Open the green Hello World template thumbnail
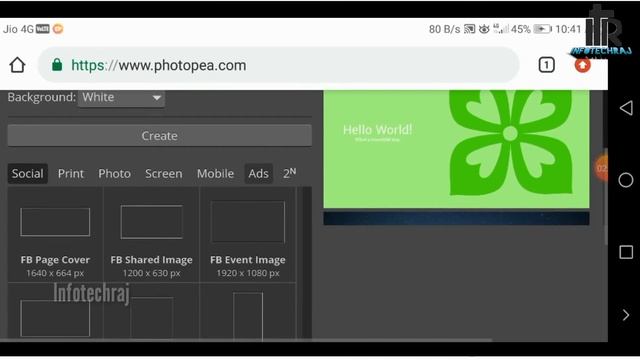This screenshot has width=640, height=360. point(456,149)
